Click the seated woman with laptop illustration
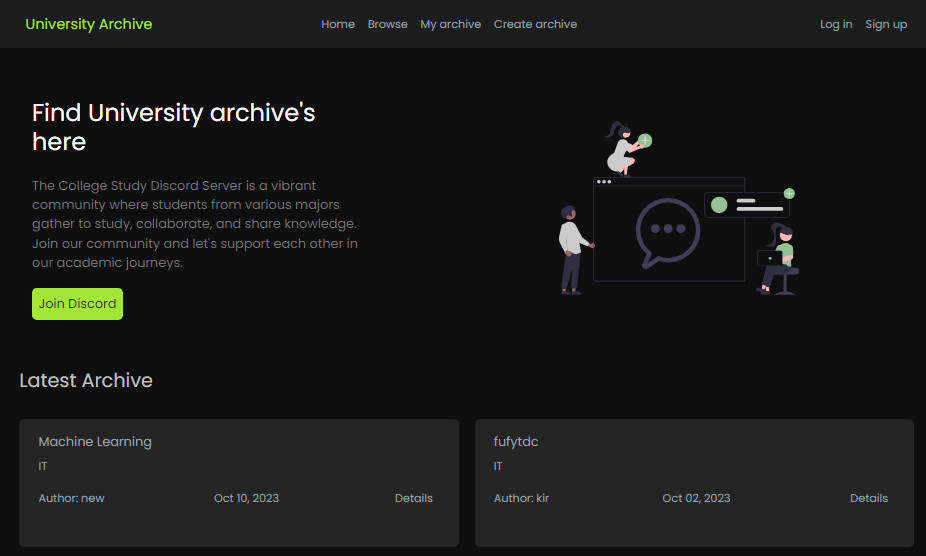 pyautogui.click(x=779, y=259)
